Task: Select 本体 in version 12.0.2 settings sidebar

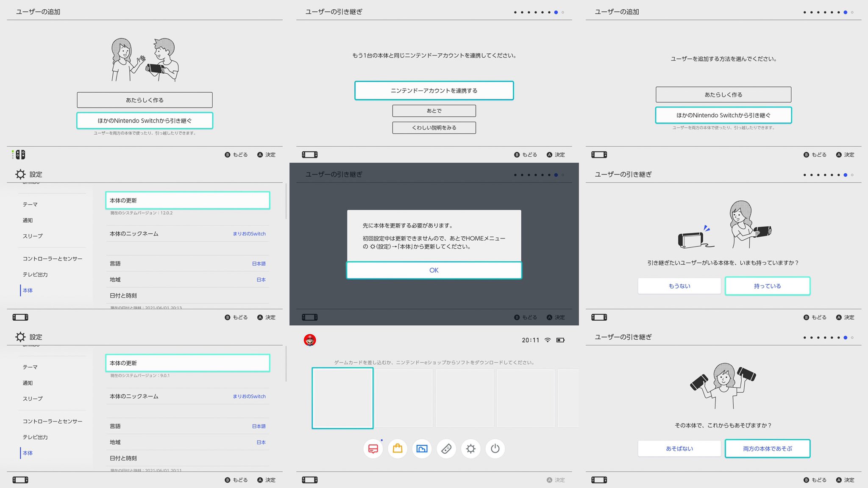Action: click(28, 290)
